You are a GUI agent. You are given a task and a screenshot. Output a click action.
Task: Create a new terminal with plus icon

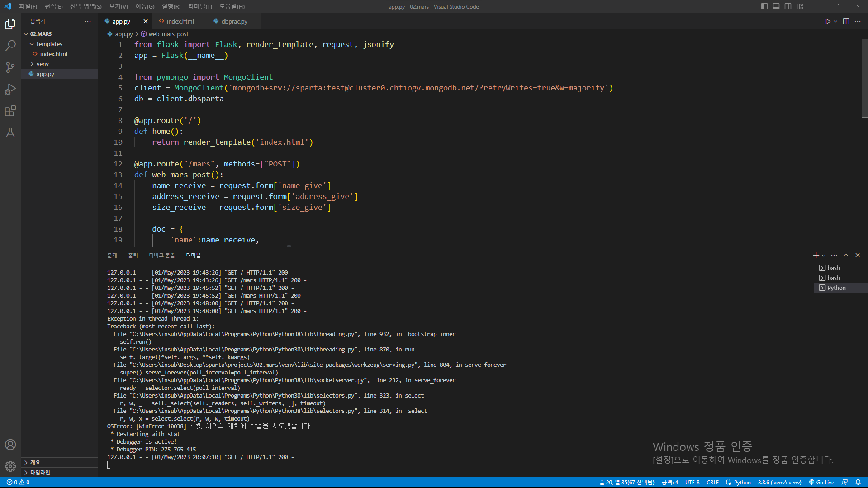click(816, 255)
